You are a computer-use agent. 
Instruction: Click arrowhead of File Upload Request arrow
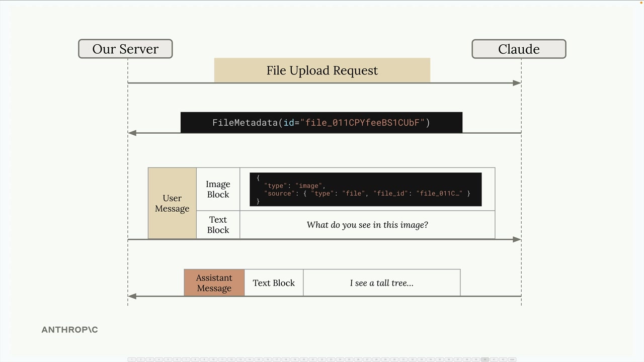[517, 83]
